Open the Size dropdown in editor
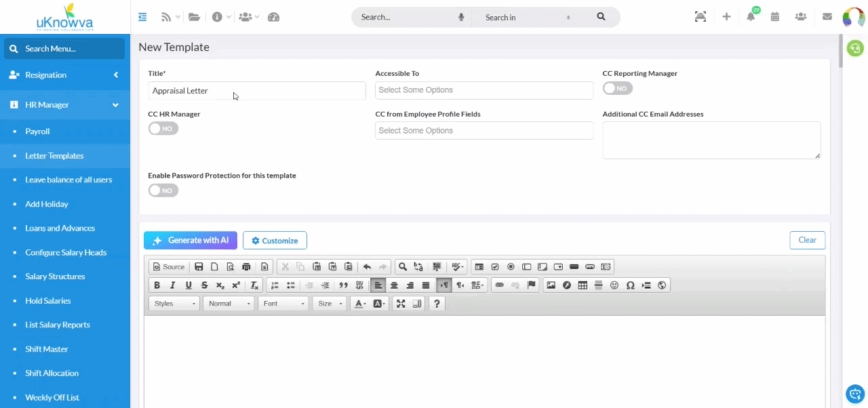868x408 pixels. pos(330,304)
